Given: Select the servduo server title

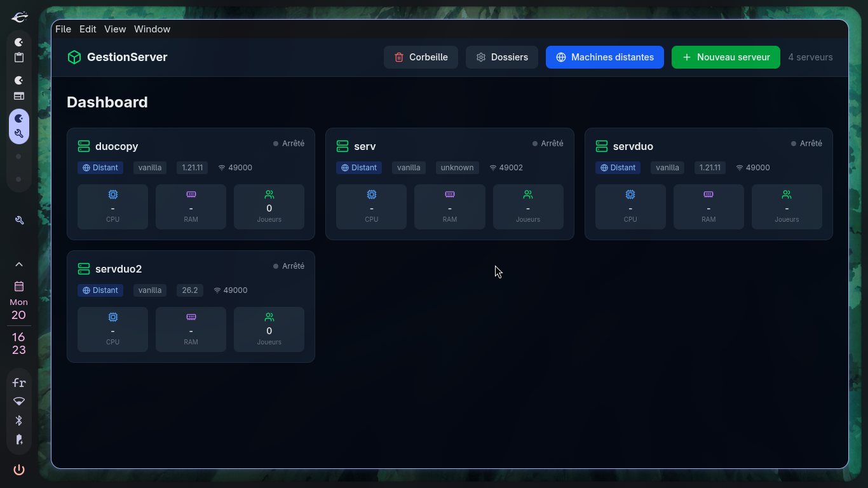Looking at the screenshot, I should (633, 146).
